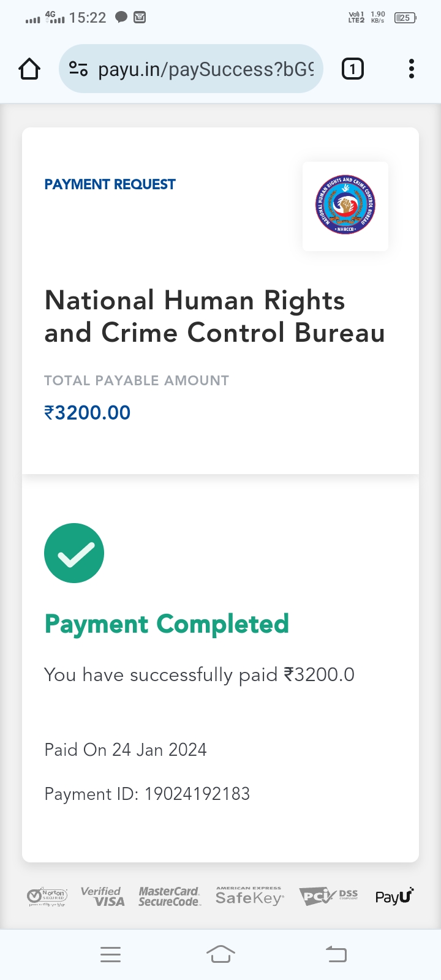This screenshot has width=441, height=980.
Task: Tap the payu.in URL address bar
Action: pyautogui.click(x=206, y=69)
